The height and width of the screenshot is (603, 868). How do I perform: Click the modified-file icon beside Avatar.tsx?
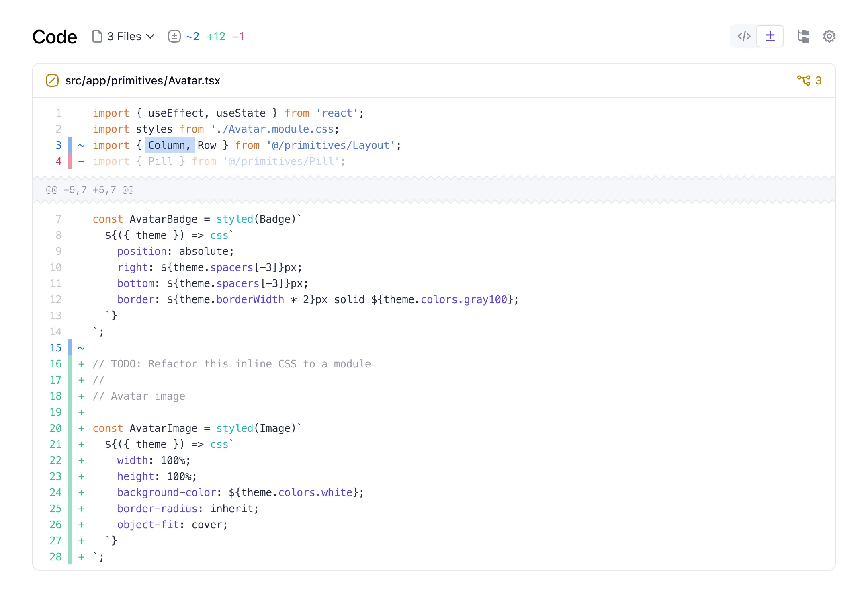52,80
